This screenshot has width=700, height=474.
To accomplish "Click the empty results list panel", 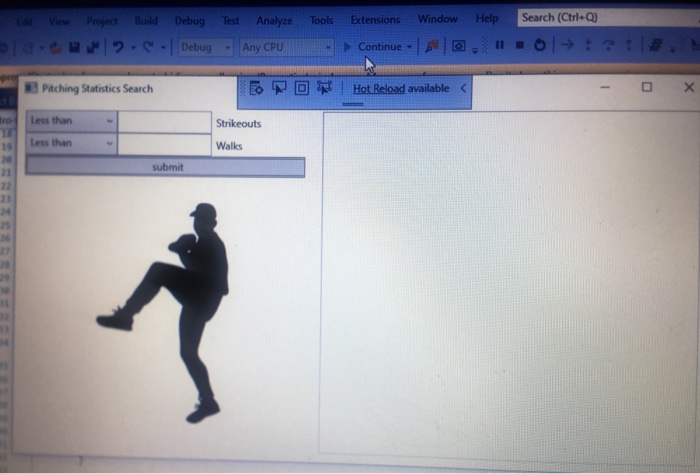I will [x=509, y=286].
